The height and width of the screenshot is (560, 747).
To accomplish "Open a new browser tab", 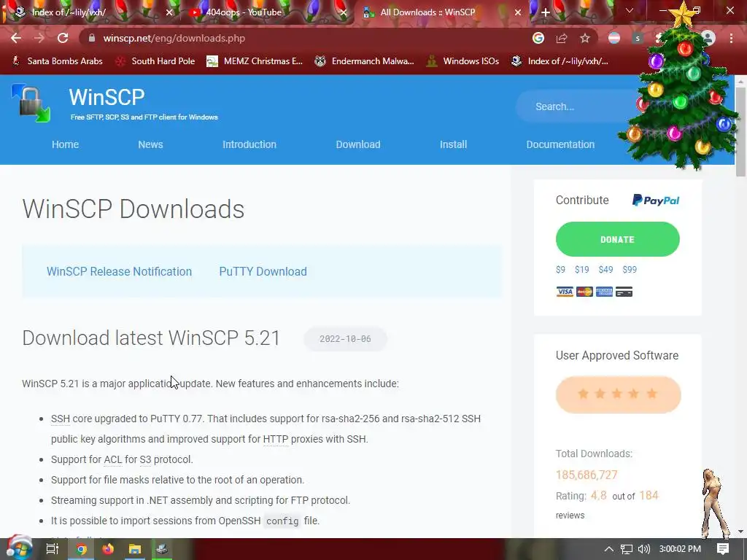I will click(546, 12).
